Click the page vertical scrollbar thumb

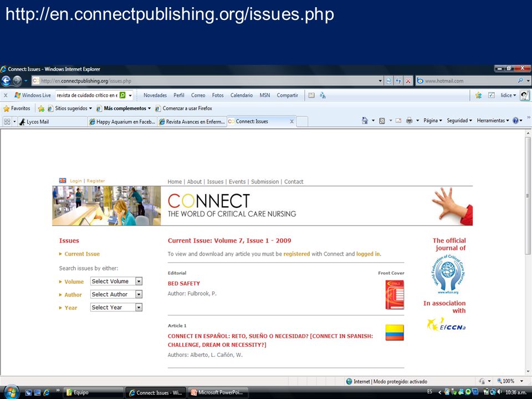528,196
